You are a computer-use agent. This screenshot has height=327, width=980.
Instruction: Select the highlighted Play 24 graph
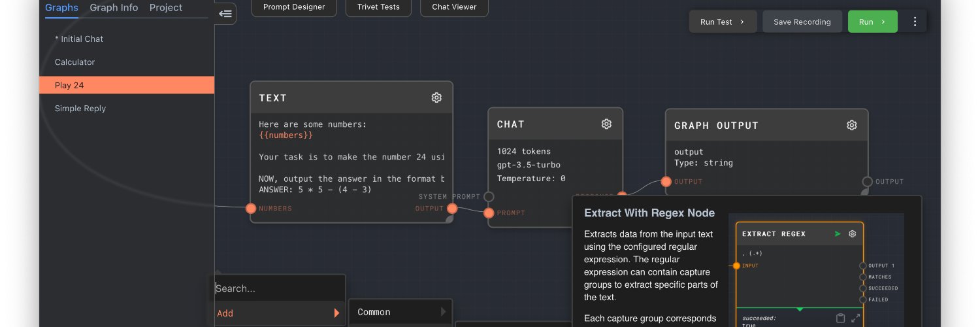[127, 85]
